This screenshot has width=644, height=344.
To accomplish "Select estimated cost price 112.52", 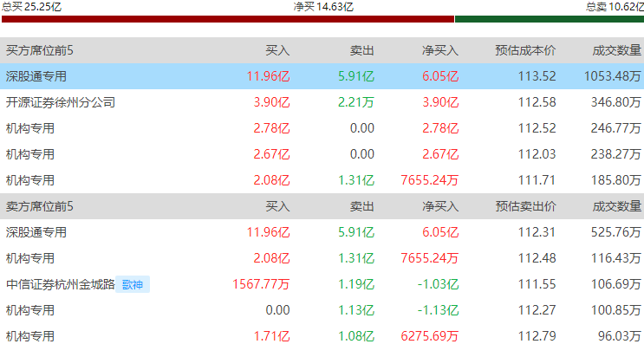I will pos(537,128).
